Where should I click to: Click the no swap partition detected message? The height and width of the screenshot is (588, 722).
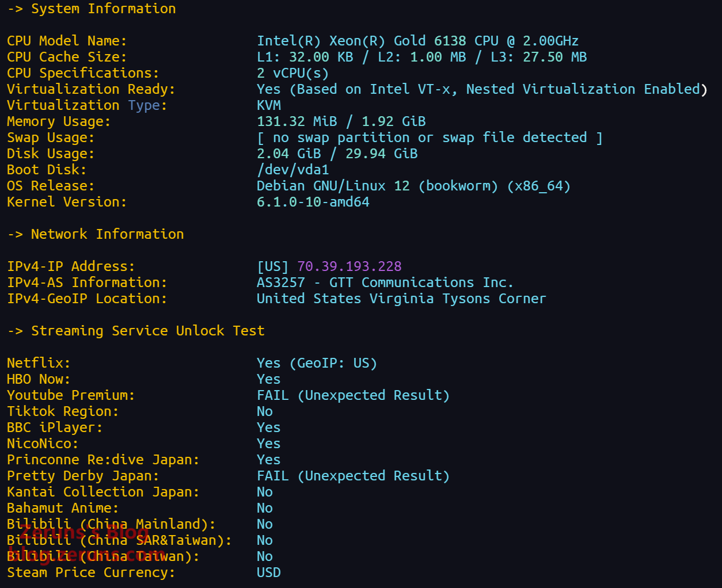[429, 138]
